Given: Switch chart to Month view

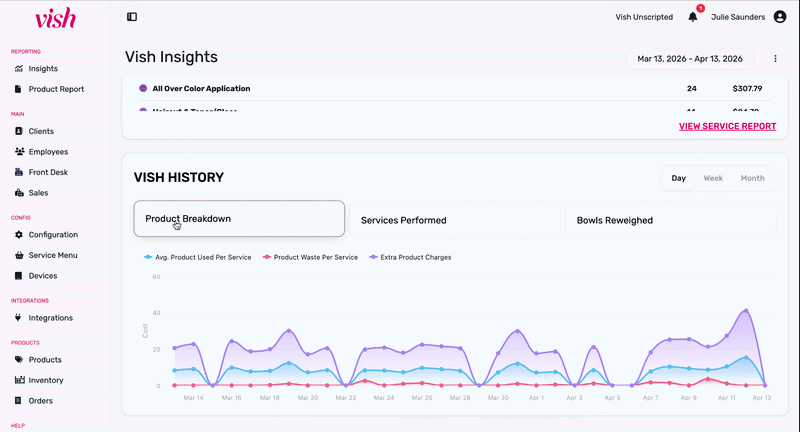Looking at the screenshot, I should [752, 178].
